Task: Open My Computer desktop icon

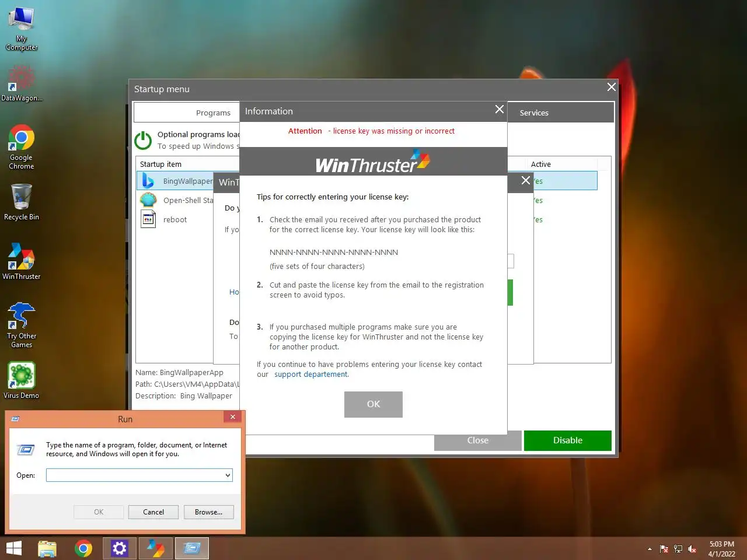Action: point(22,28)
